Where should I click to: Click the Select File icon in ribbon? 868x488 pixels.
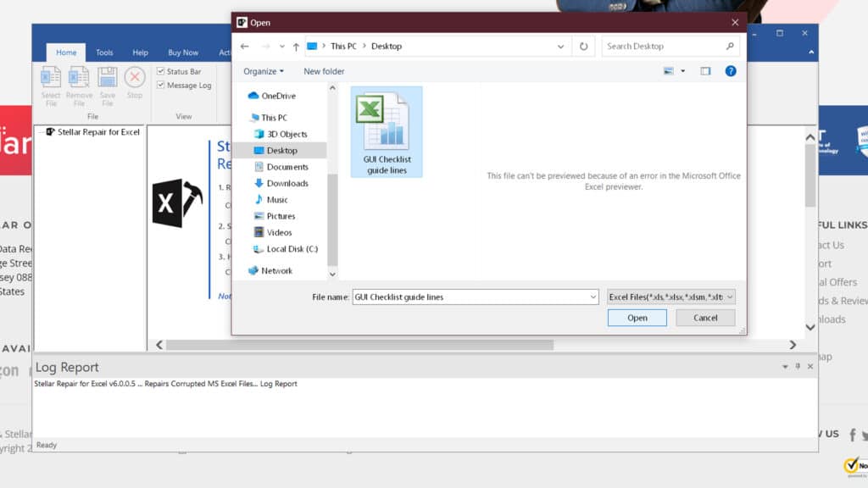pos(50,86)
